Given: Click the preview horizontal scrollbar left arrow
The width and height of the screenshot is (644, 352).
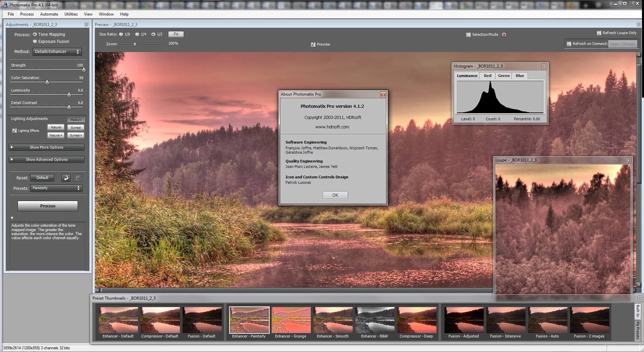Looking at the screenshot, I should (x=98, y=290).
